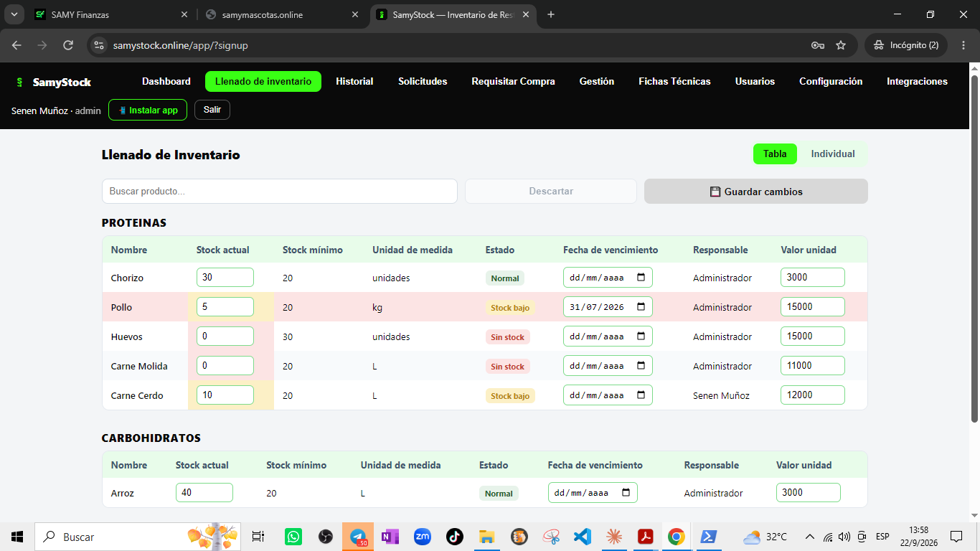Open the calendar picker for Chorizo expiry date
Viewport: 980px width, 551px height.
coord(641,278)
